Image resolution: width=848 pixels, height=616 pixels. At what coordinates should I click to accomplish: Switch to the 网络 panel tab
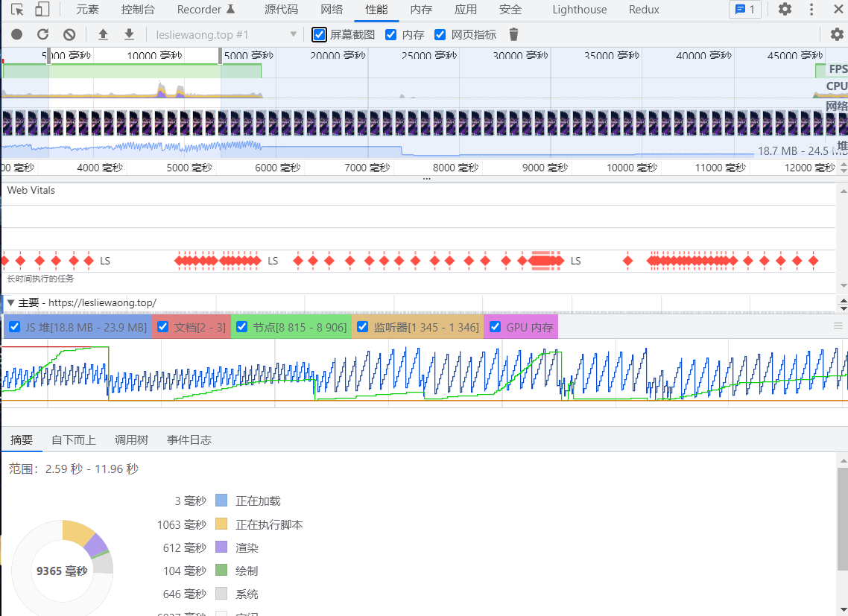pos(332,10)
